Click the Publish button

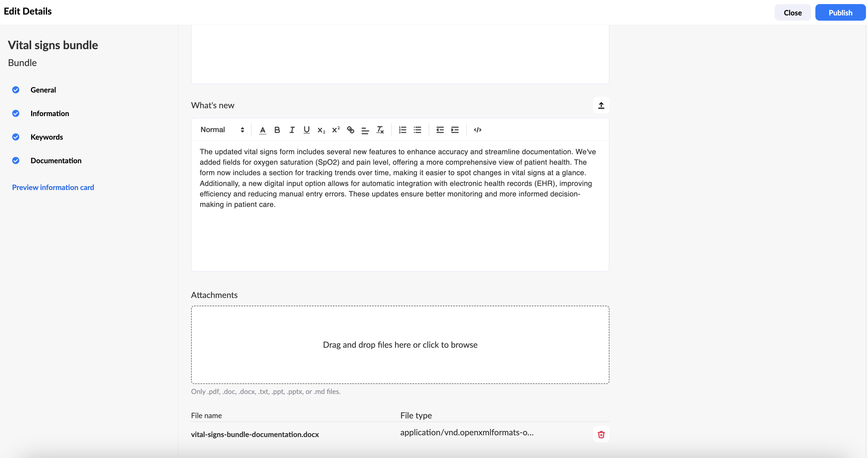[x=839, y=12]
